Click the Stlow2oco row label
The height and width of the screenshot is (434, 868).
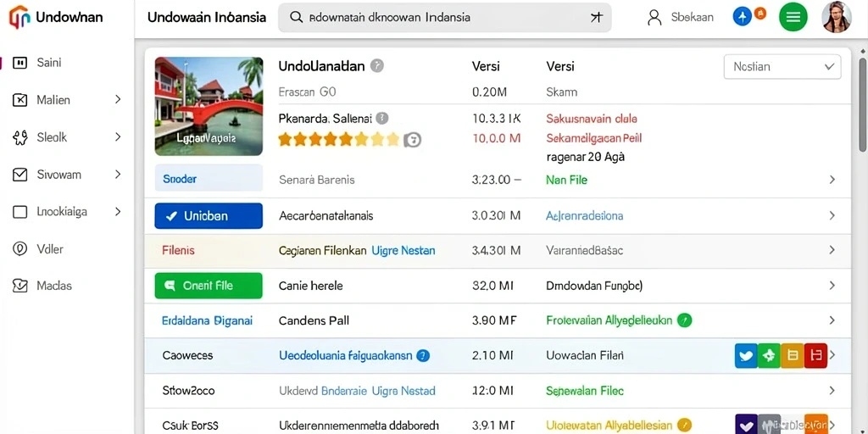[x=188, y=391]
